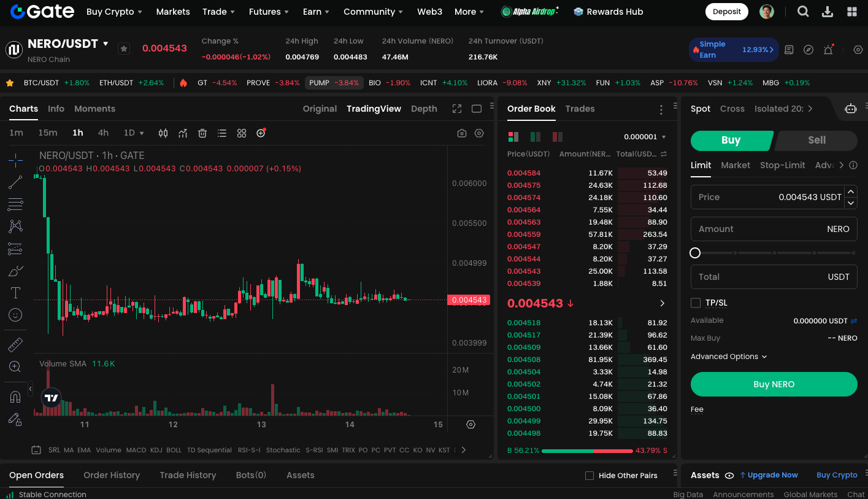Delete drawings with the trash icon
Screen dimensions: 868x499
202,133
